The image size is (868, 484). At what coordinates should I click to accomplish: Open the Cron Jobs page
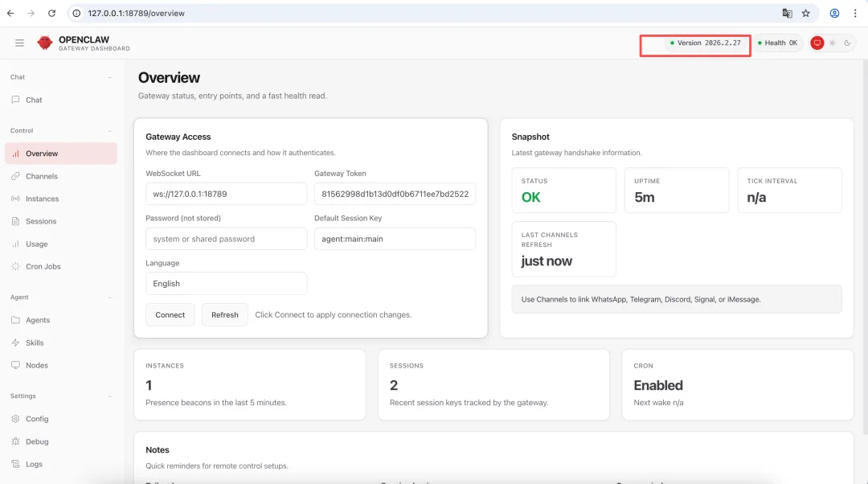coord(43,266)
